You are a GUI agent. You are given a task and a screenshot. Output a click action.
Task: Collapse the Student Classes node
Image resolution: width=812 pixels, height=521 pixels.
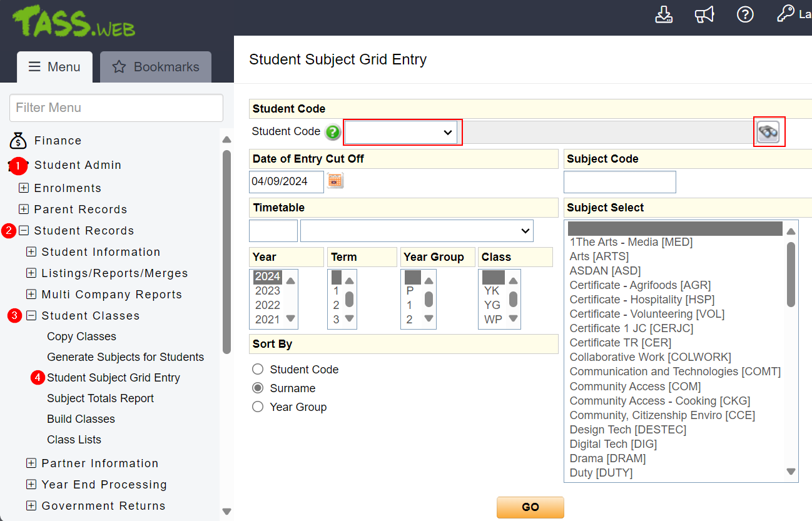coord(31,316)
